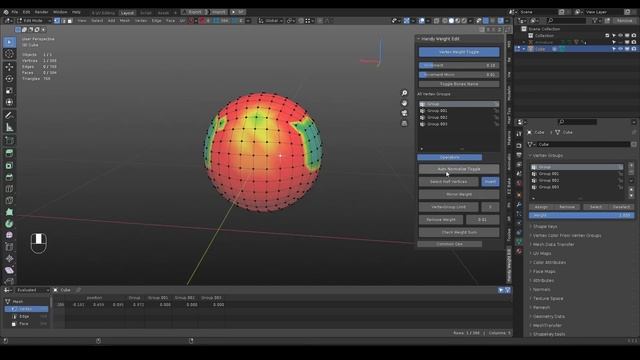Toggle the camera view icon

[x=404, y=113]
